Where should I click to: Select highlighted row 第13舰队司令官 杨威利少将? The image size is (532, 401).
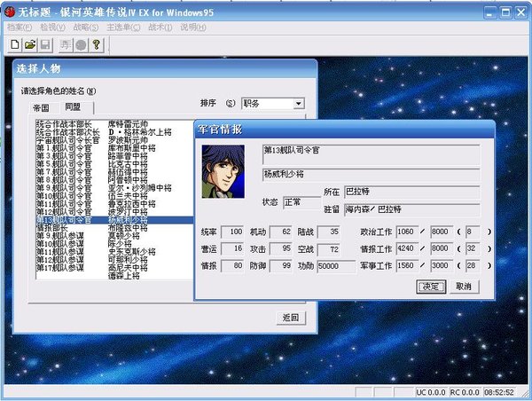coord(114,220)
